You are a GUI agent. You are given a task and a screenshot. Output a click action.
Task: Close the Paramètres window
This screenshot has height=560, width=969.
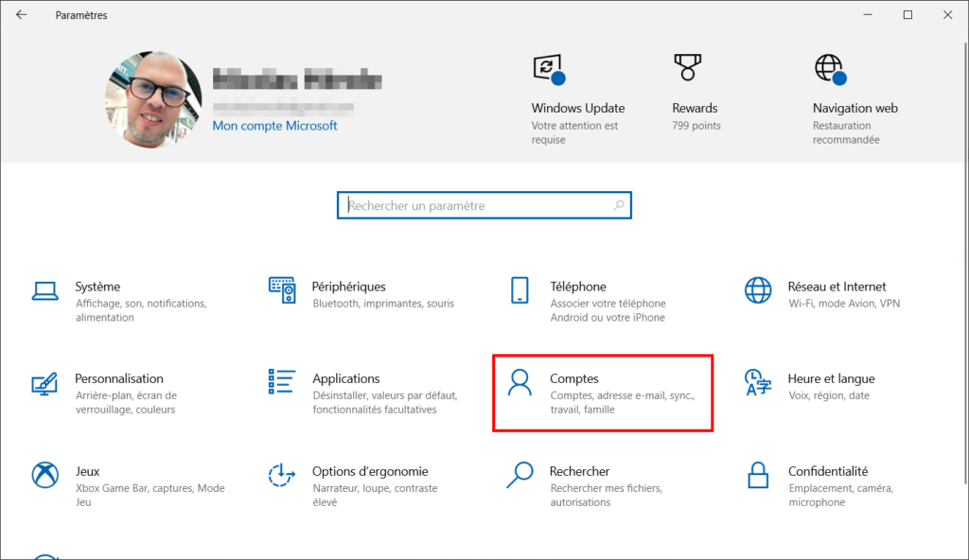[x=947, y=15]
